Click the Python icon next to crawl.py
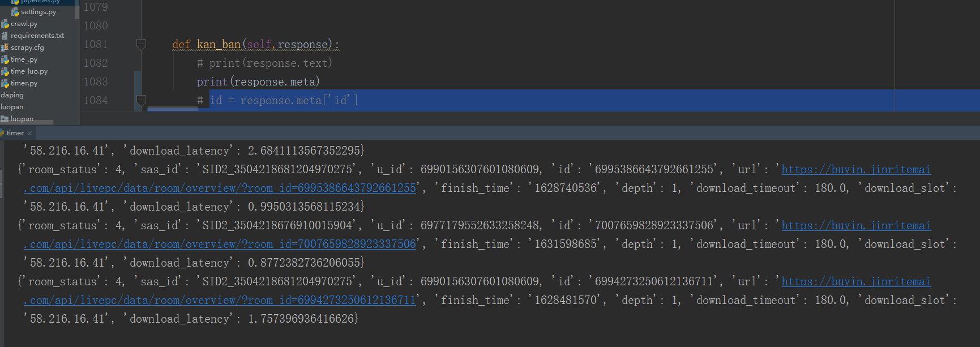980x347 pixels. 5,24
